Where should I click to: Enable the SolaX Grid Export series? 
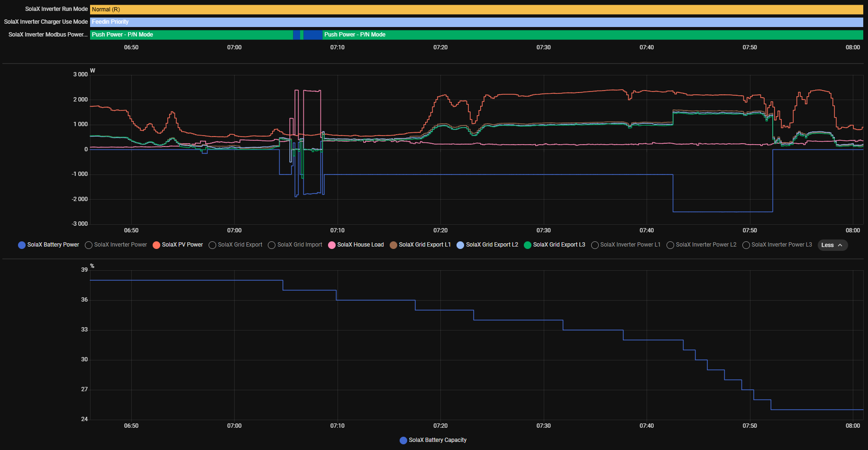[236, 245]
